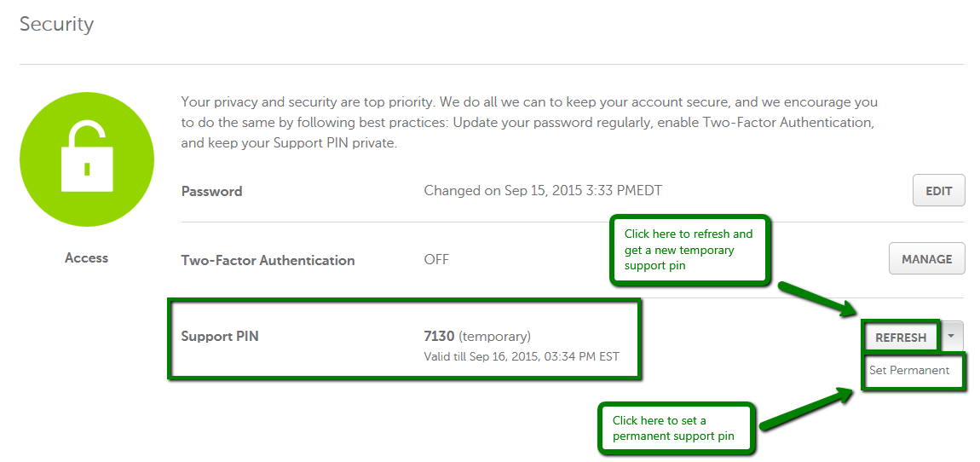Viewport: 980px width, 462px height.
Task: Click the callout about setting permanent pin
Action: pyautogui.click(x=677, y=428)
